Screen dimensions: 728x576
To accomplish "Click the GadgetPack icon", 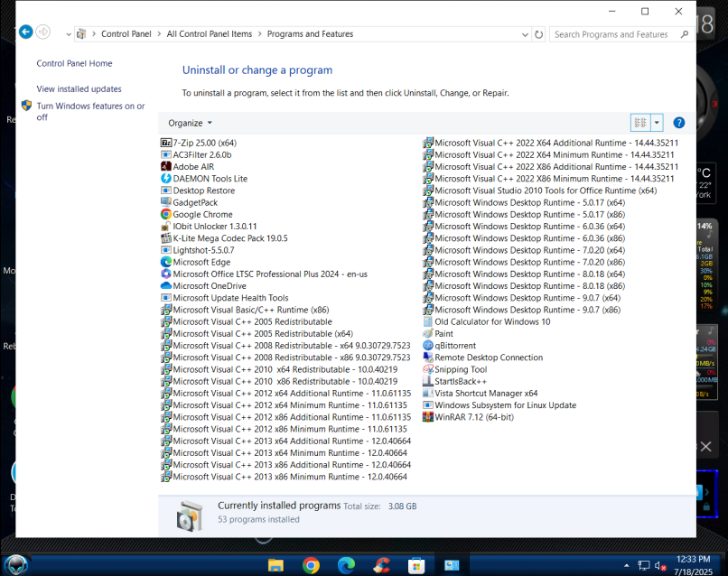I will click(x=166, y=202).
